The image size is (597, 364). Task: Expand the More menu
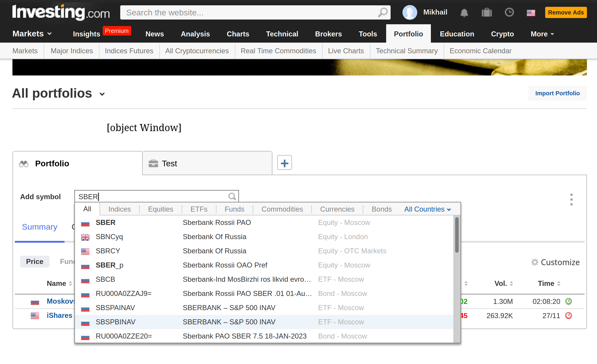(x=542, y=34)
